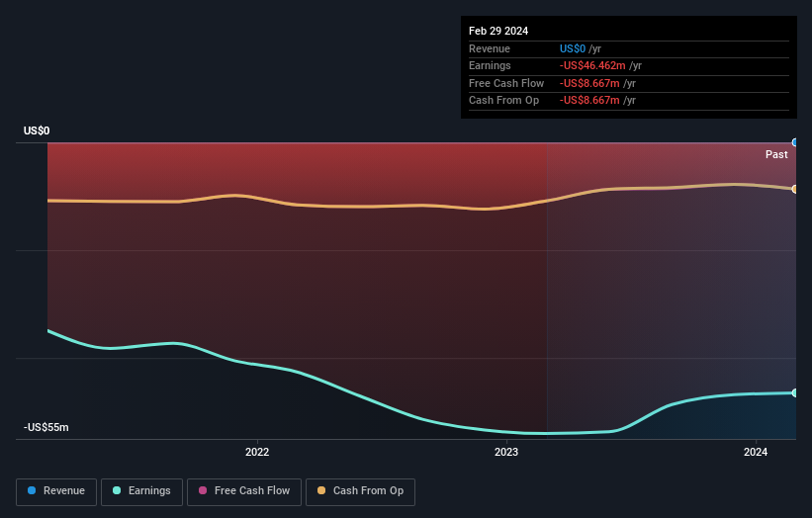
Task: Click the Cash From Op value in tooltip
Action: [589, 101]
